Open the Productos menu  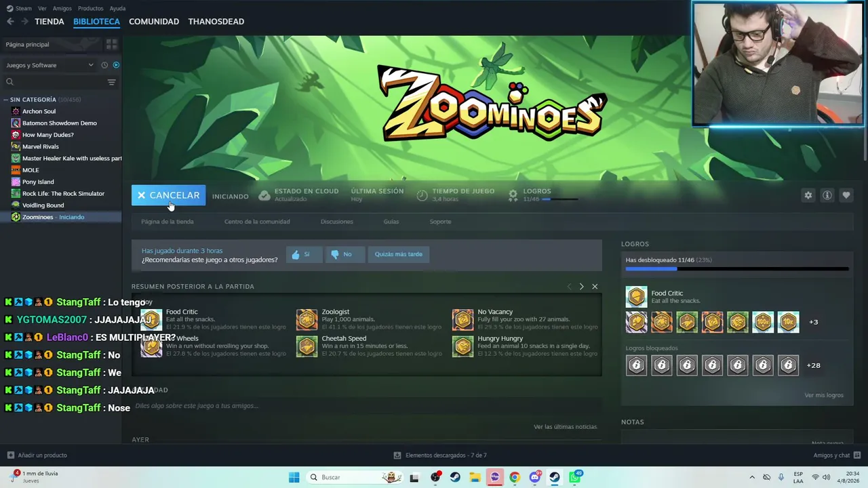point(90,8)
